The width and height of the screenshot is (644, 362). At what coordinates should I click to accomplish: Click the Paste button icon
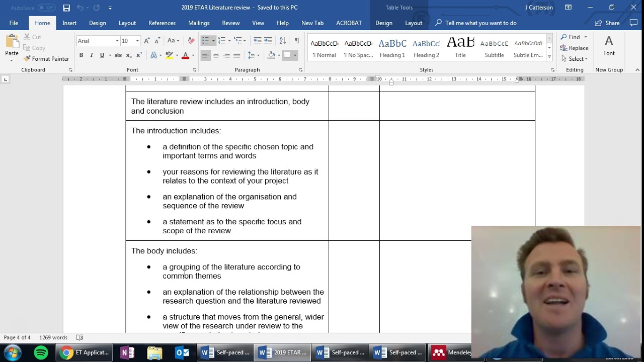(12, 41)
